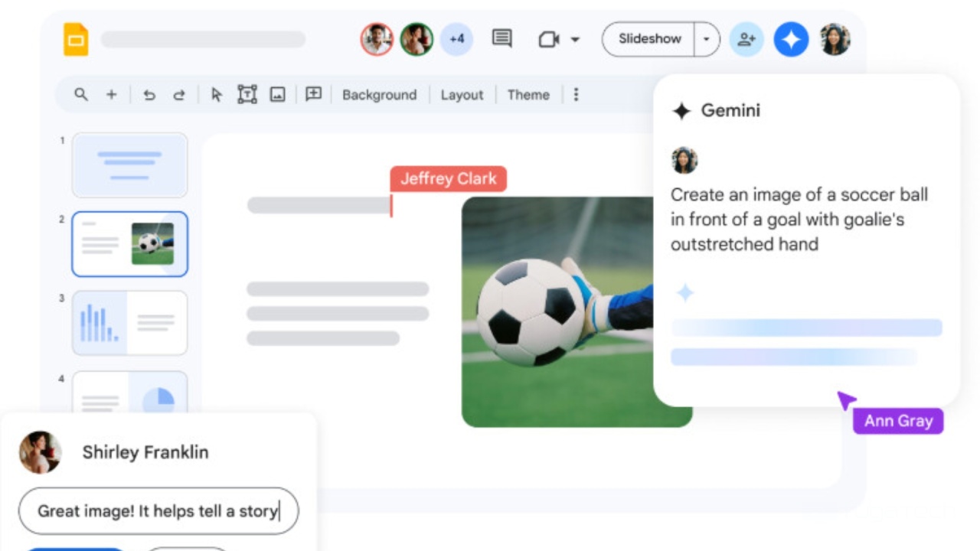Open comment history speech bubble icon

(x=502, y=38)
